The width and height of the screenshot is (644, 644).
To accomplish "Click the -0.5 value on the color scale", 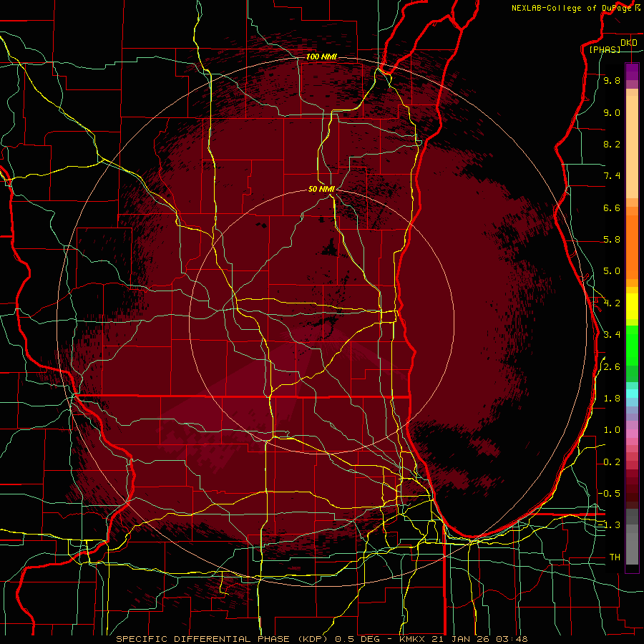I will (609, 494).
